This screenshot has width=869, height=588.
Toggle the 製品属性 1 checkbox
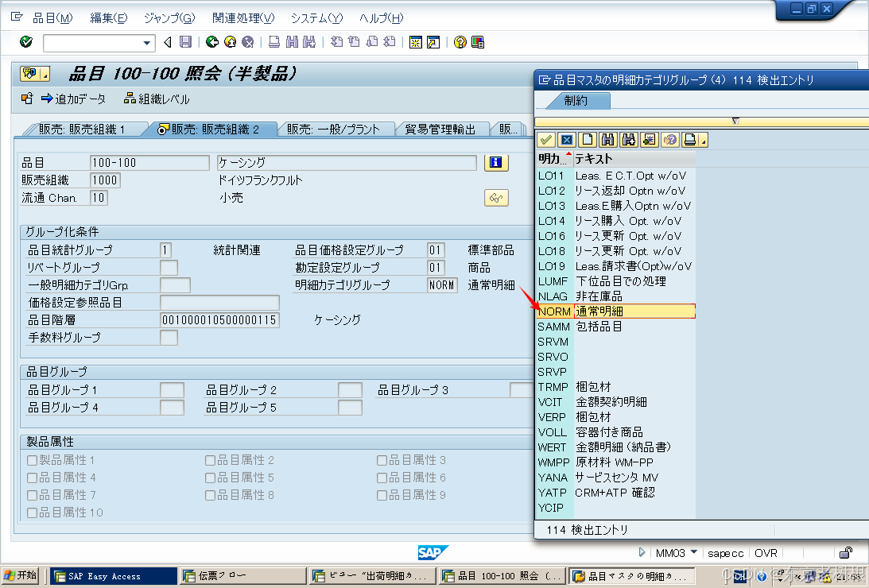click(x=32, y=460)
